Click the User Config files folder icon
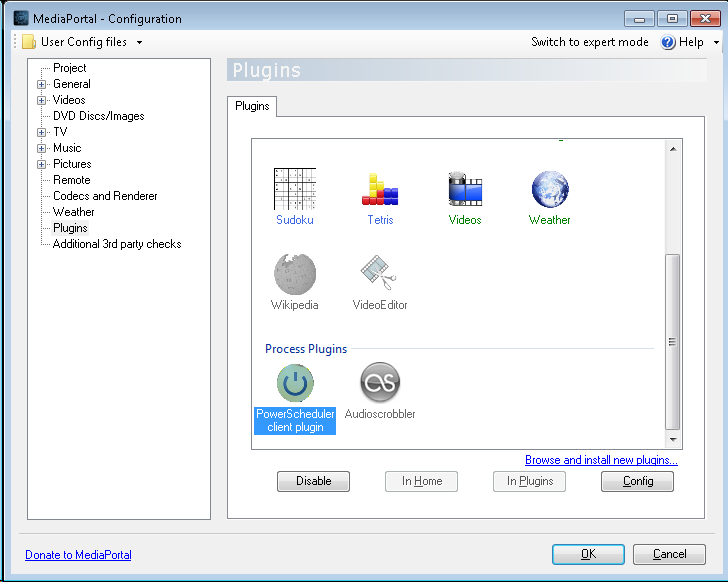728x582 pixels. [x=29, y=42]
